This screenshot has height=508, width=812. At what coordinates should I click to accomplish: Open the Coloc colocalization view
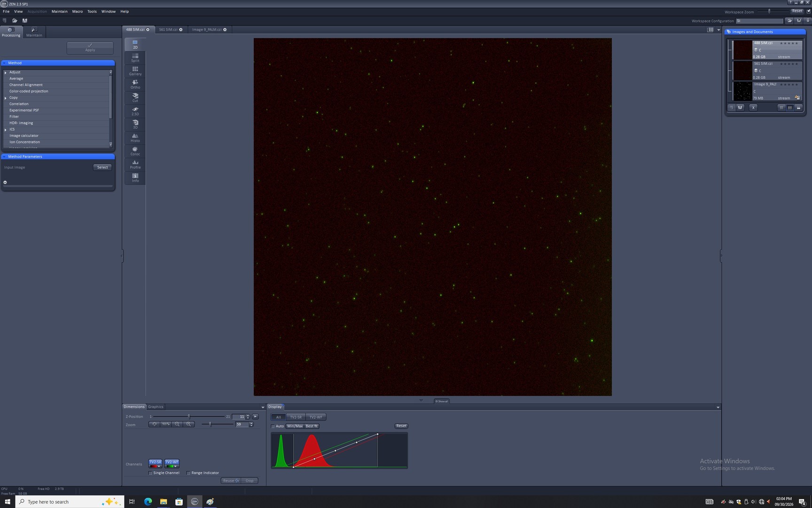pyautogui.click(x=135, y=151)
